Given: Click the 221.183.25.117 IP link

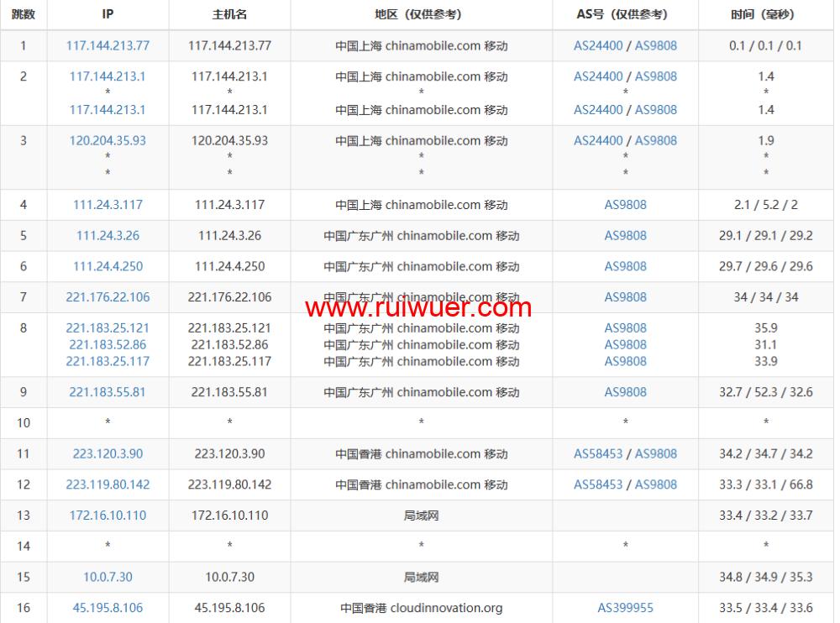Looking at the screenshot, I should tap(108, 361).
